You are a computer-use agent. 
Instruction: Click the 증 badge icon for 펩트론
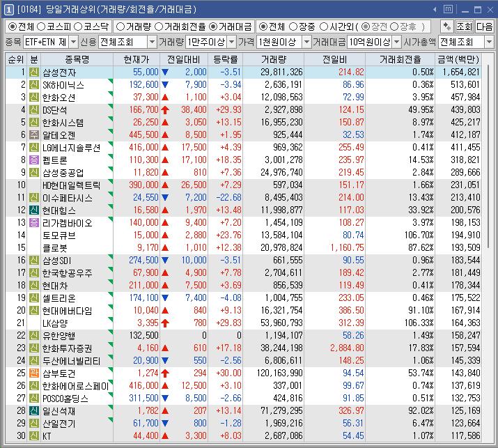point(34,160)
